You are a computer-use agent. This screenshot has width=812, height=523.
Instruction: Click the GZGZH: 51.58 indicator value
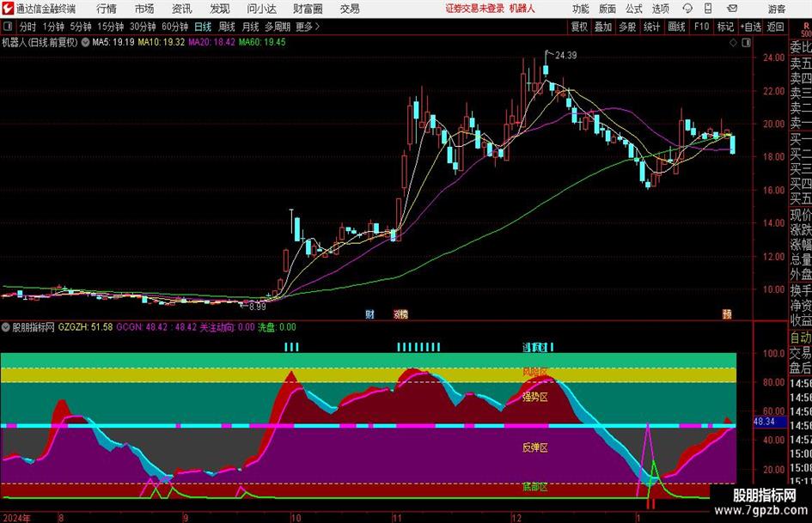(x=85, y=327)
